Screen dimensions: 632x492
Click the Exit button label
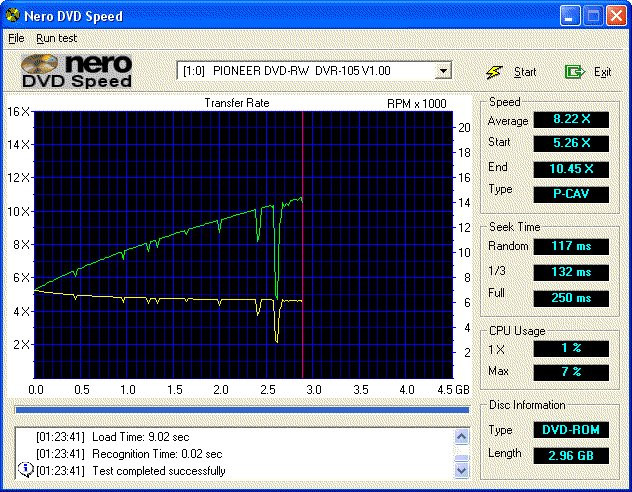(603, 72)
